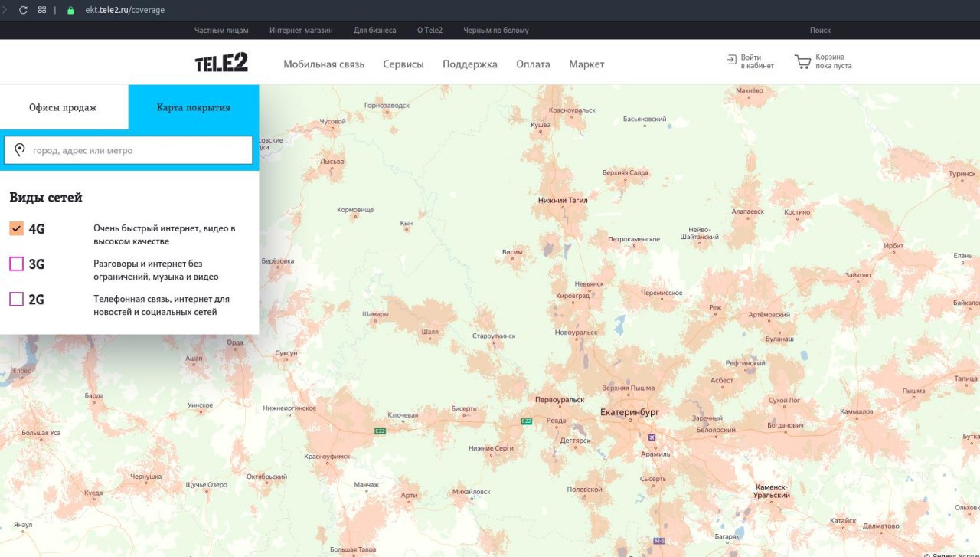Open the Сервисы menu
This screenshot has width=980, height=557.
(403, 64)
